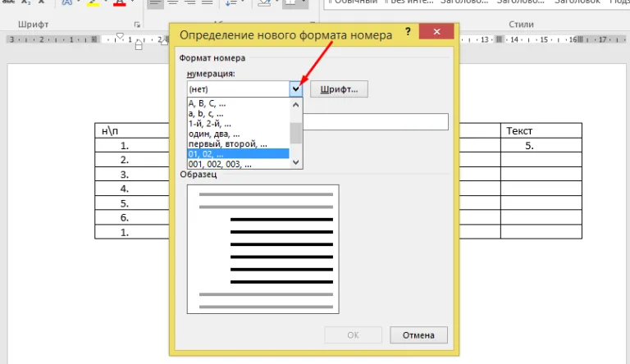Click the list scrollbar down arrow
Screen dimensions: 630x364
[295, 162]
